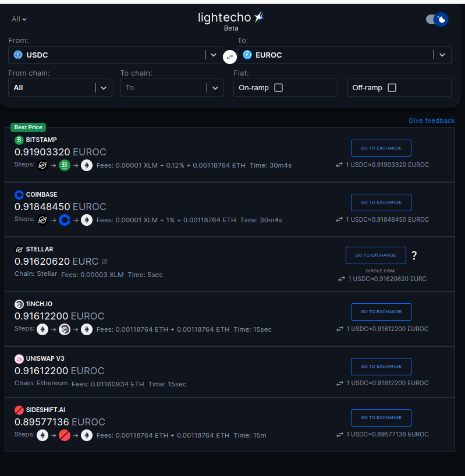465x476 pixels.
Task: Click Go To Exchange for Uniswap V3
Action: (x=381, y=367)
